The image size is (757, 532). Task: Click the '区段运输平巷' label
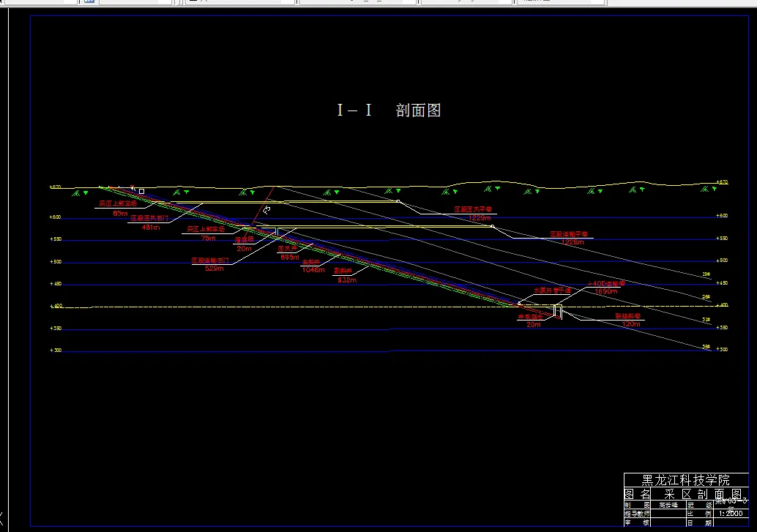click(x=569, y=234)
